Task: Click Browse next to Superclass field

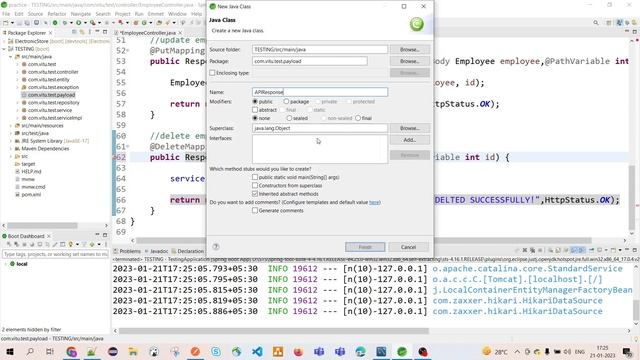Action: pos(409,128)
